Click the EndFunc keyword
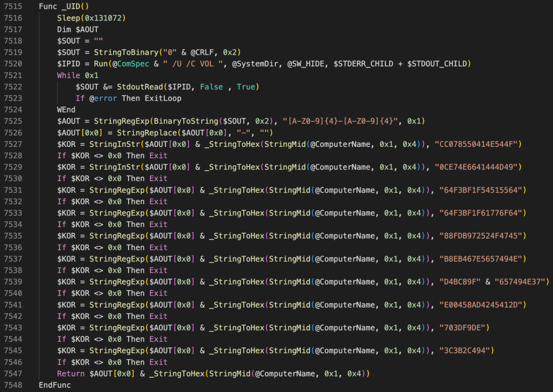This screenshot has width=553, height=392. 55,385
